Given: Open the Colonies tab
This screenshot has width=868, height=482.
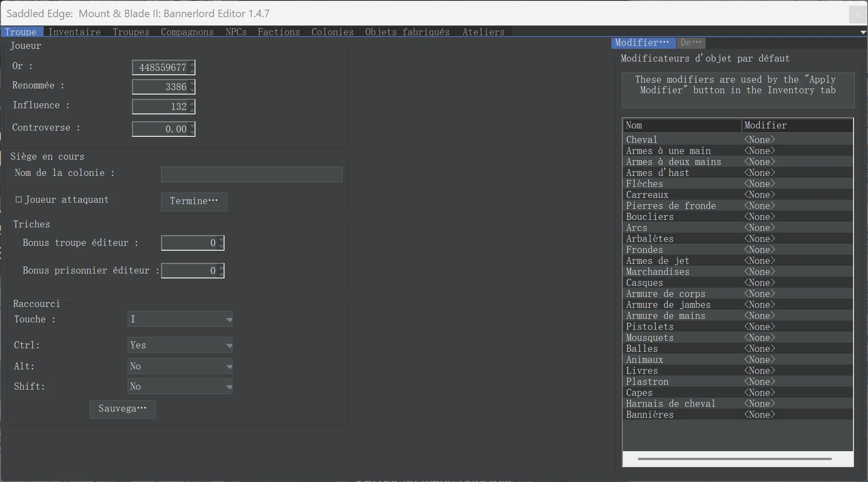Looking at the screenshot, I should click(333, 32).
